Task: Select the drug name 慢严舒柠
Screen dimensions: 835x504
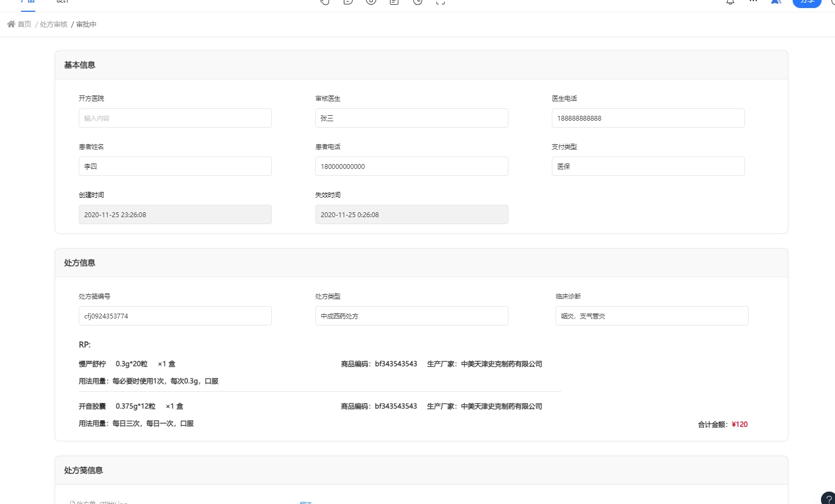Action: coord(92,364)
